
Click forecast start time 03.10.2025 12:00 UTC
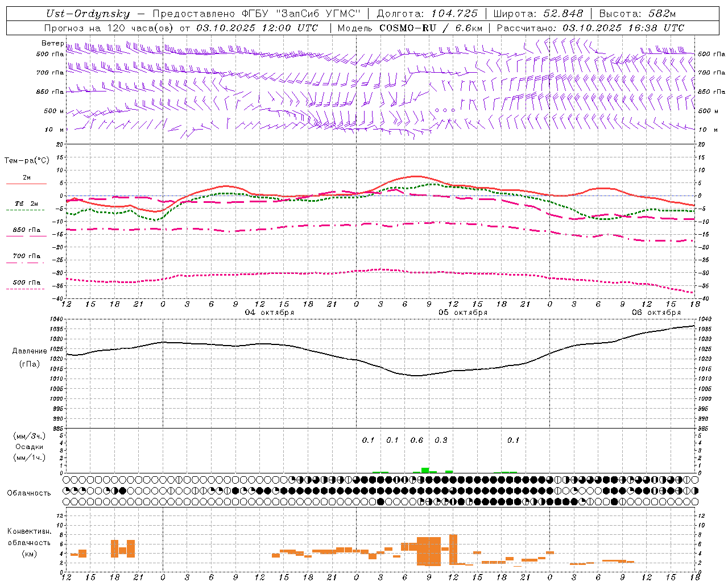[x=257, y=27]
